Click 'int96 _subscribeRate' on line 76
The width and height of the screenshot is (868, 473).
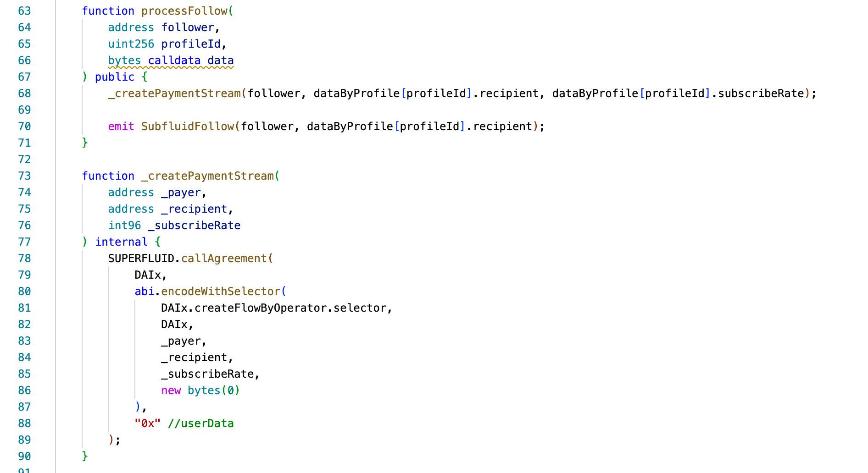(174, 225)
